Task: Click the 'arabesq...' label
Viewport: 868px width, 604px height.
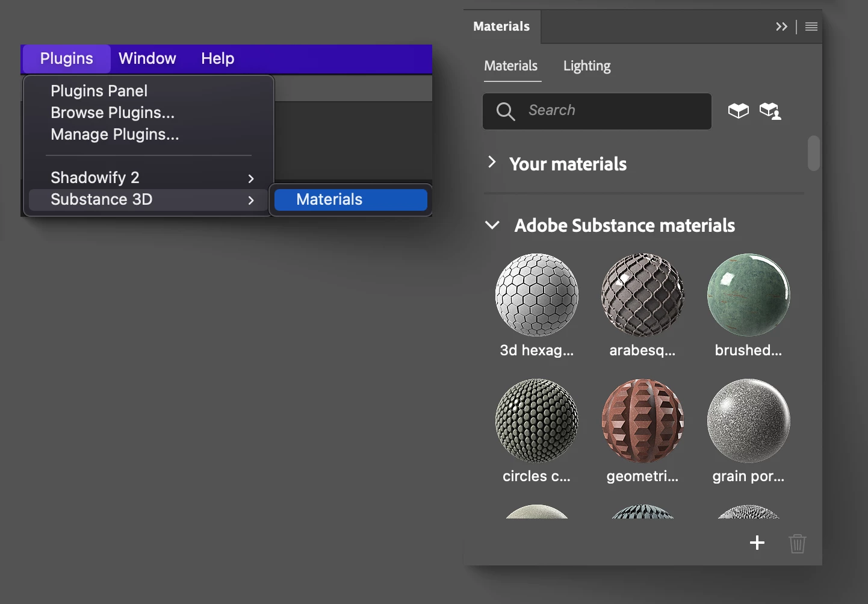Action: pyautogui.click(x=642, y=350)
